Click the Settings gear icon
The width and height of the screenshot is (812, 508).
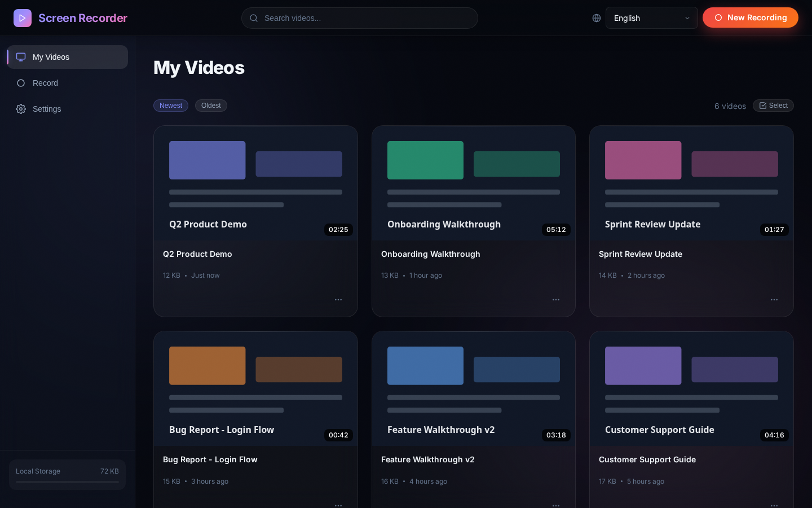click(21, 109)
